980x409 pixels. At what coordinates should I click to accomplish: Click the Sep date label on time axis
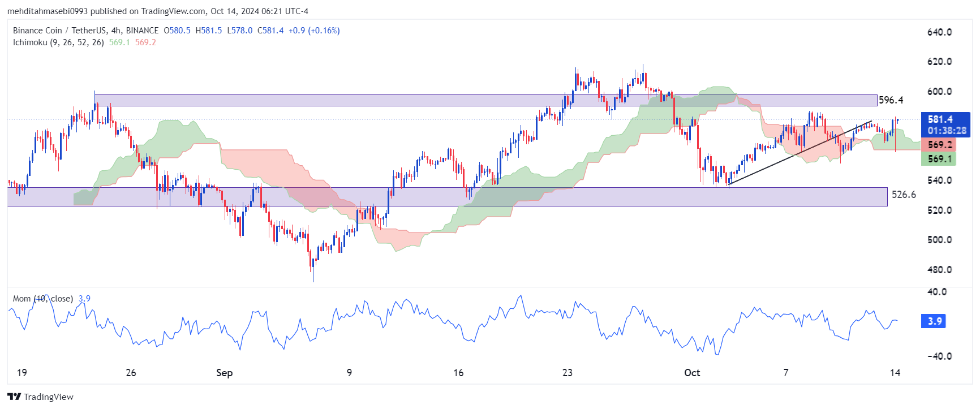[224, 373]
